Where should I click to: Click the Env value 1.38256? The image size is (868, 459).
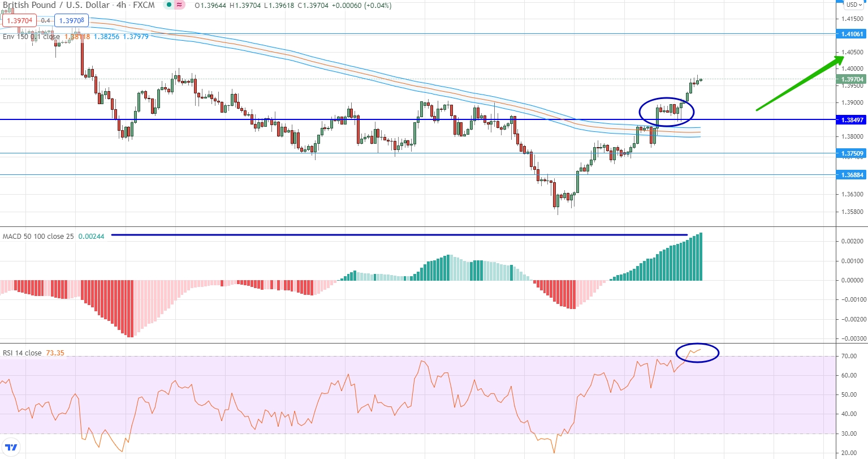coord(106,37)
